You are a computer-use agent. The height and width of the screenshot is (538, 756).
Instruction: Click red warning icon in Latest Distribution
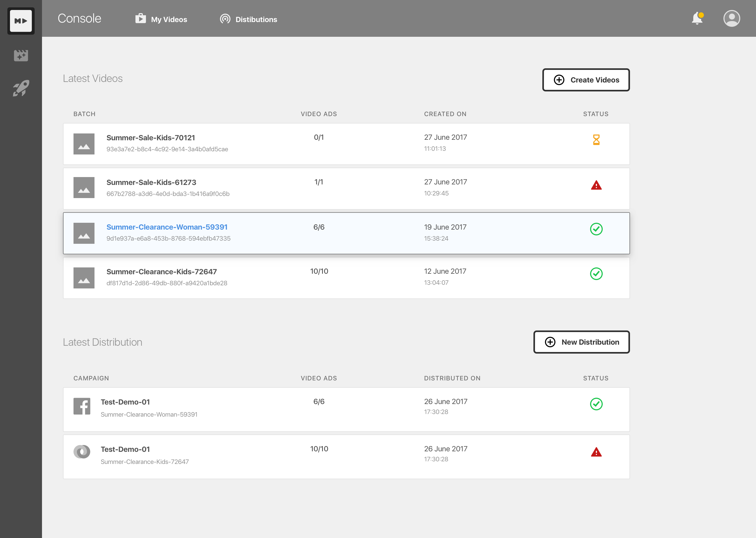(x=596, y=452)
